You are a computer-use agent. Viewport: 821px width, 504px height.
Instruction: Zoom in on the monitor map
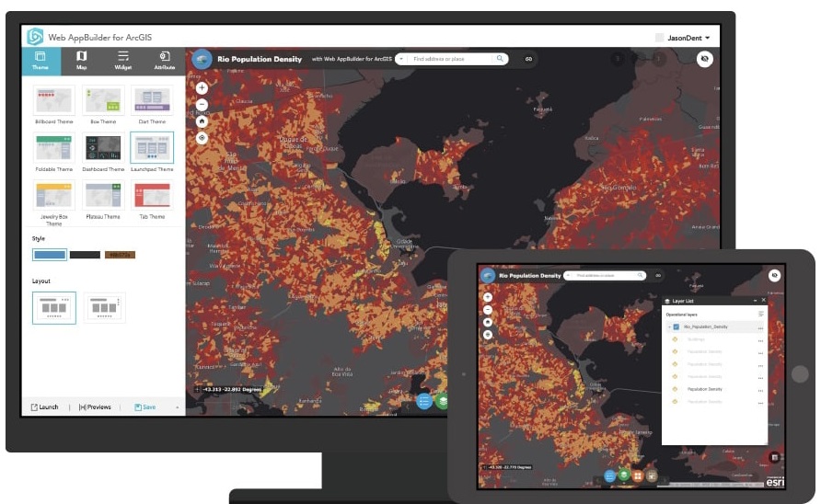(202, 88)
